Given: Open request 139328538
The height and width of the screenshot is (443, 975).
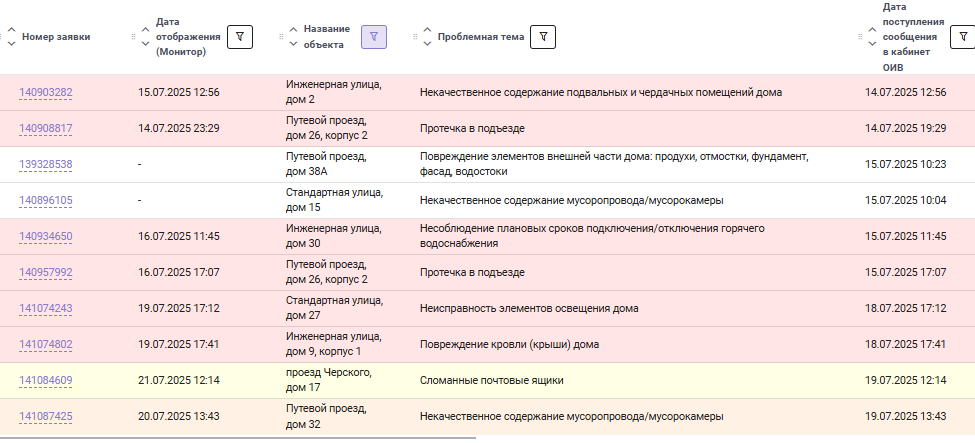Looking at the screenshot, I should [45, 165].
